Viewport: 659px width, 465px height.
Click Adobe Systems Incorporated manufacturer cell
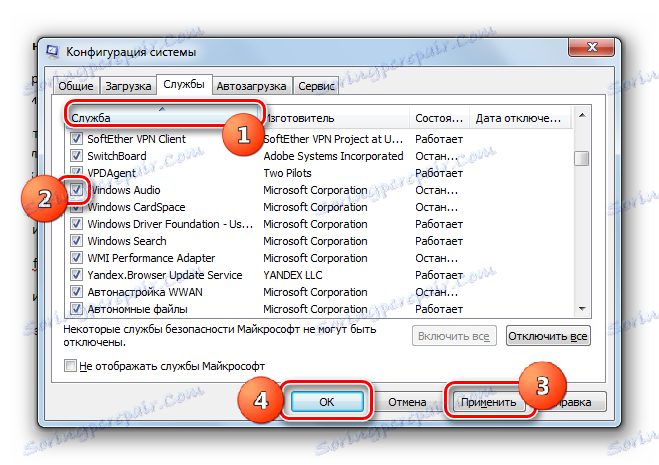pos(333,156)
